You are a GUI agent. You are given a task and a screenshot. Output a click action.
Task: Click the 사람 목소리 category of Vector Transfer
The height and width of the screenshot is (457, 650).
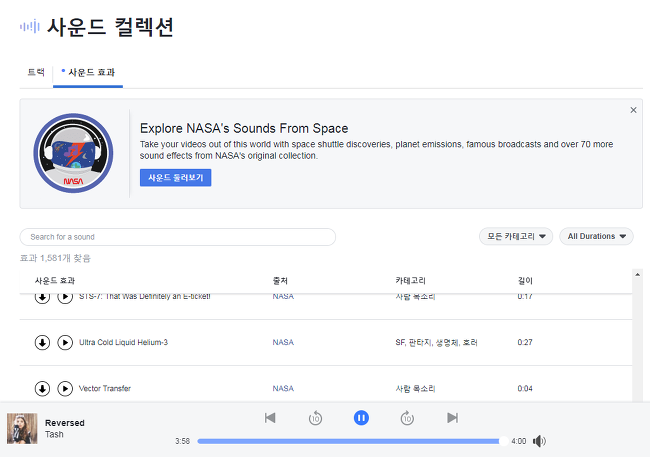pyautogui.click(x=415, y=389)
